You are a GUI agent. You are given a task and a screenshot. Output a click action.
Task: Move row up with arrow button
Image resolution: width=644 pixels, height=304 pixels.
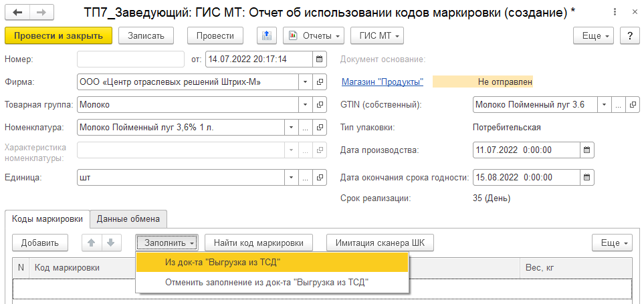pyautogui.click(x=92, y=243)
